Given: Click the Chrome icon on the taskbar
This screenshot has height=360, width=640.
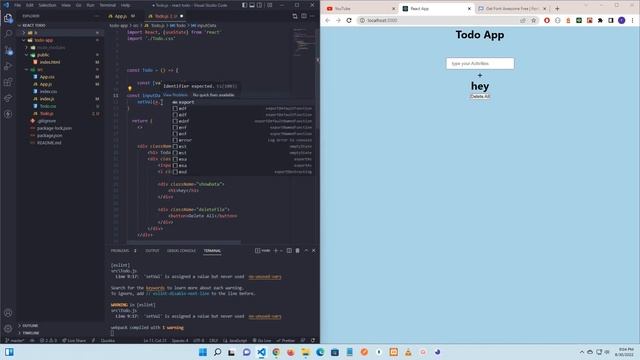Looking at the screenshot, I should tap(276, 352).
